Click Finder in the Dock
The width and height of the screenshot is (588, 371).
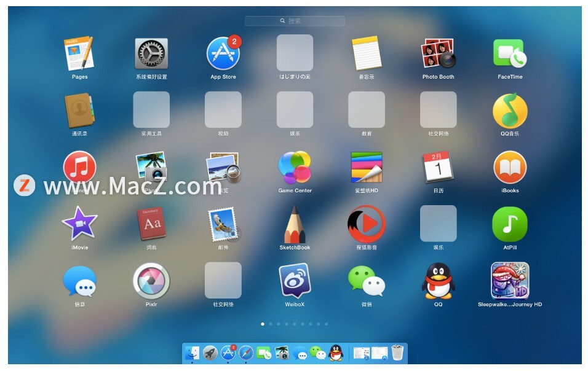pos(193,353)
